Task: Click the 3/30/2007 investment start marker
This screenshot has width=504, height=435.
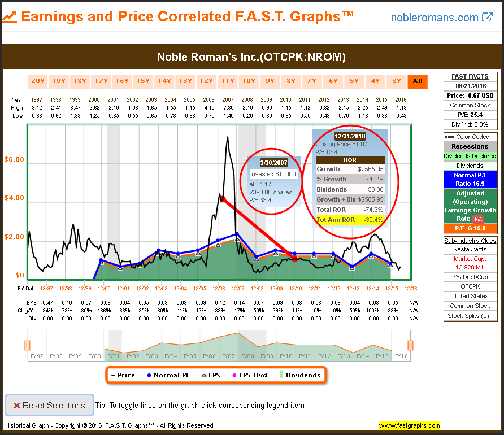Action: click(223, 198)
